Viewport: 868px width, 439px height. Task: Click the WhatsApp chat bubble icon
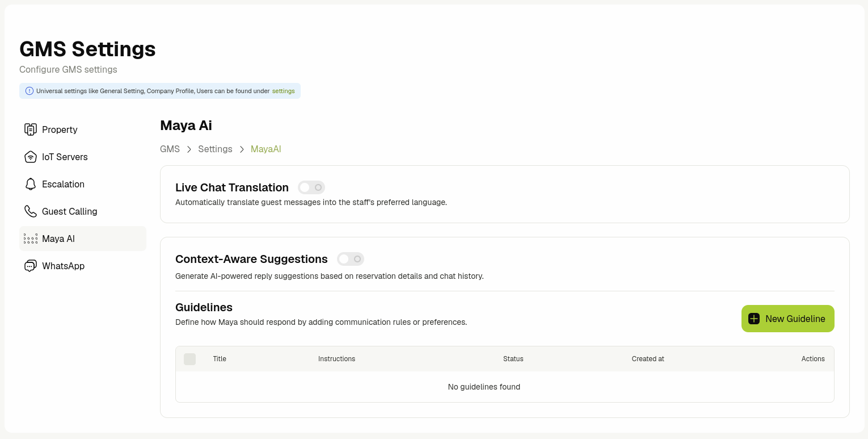pos(31,266)
